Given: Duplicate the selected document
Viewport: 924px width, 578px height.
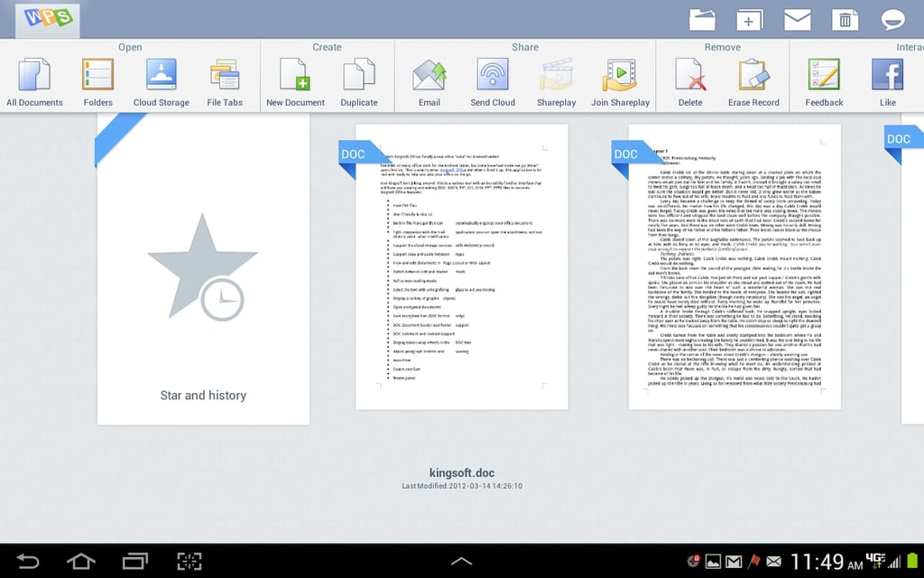Looking at the screenshot, I should [359, 82].
